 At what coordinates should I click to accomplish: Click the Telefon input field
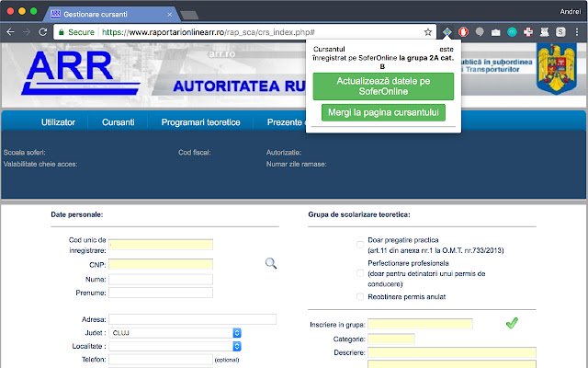pyautogui.click(x=161, y=360)
